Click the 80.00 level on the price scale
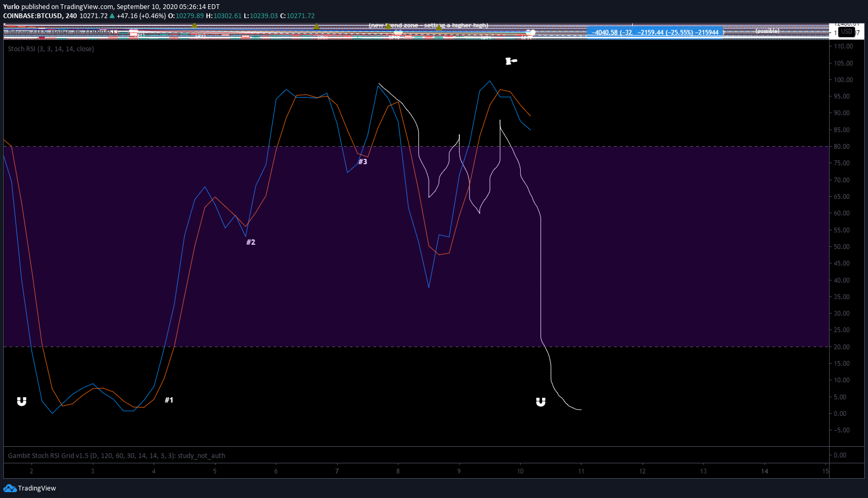Viewport: 868px width, 498px height. click(842, 147)
